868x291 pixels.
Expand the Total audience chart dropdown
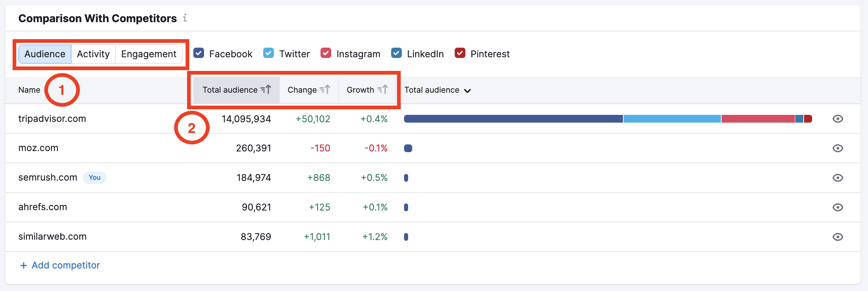tap(438, 90)
